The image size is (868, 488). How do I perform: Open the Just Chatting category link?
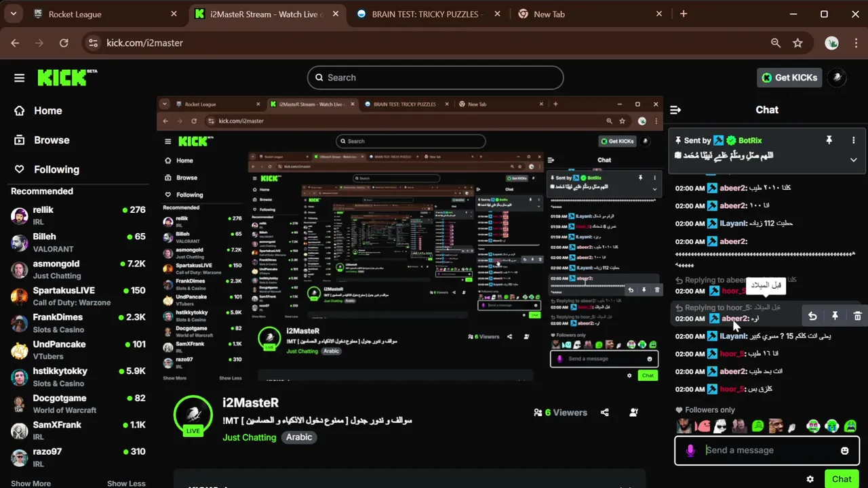(x=249, y=437)
